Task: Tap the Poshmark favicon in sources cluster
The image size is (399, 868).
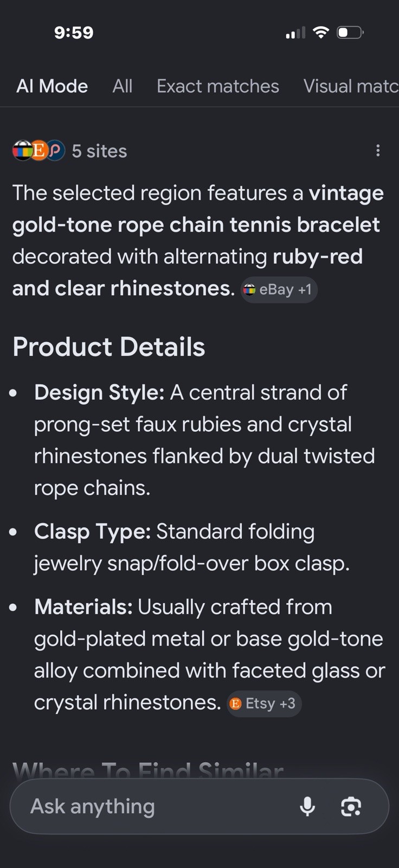Action: coord(55,151)
